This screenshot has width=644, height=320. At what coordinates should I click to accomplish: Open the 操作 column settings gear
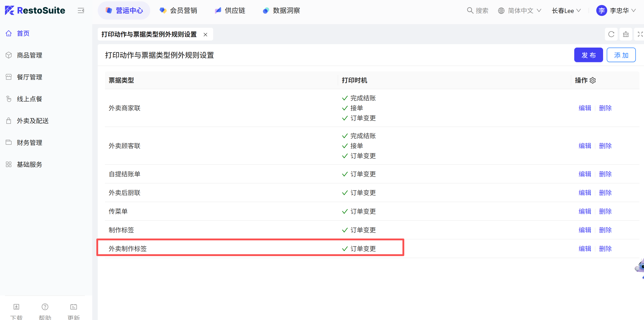click(593, 80)
